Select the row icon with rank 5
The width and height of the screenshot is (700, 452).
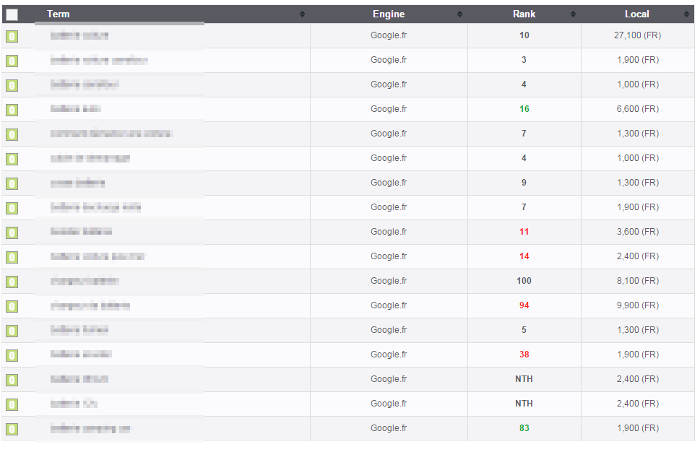[x=12, y=331]
